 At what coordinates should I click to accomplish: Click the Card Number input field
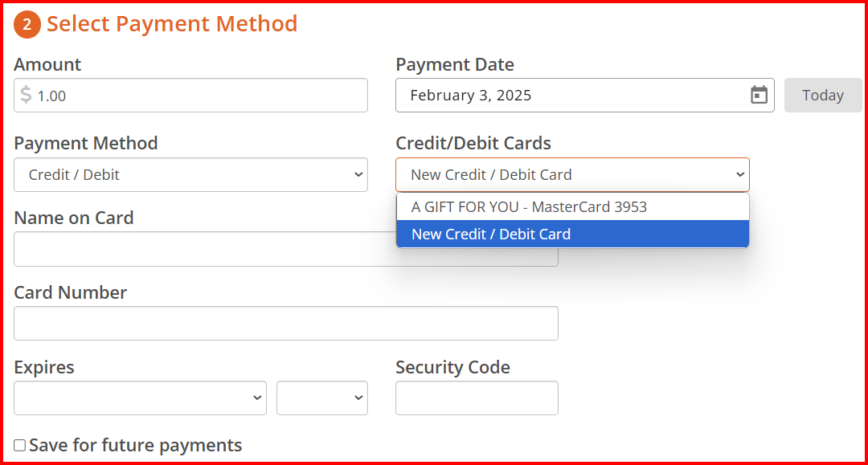[x=285, y=324]
